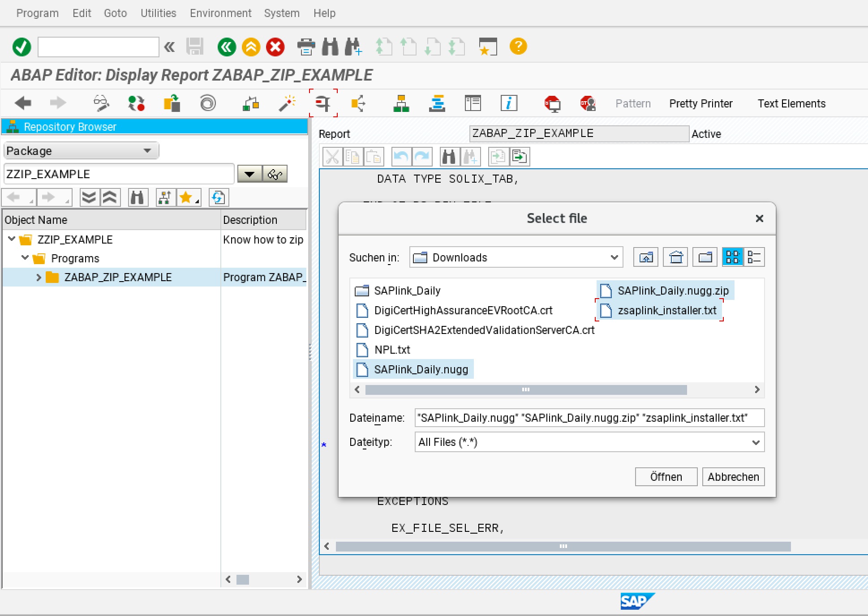The image size is (868, 616).
Task: Click the Save icon in the standard toolbar
Action: [x=194, y=47]
